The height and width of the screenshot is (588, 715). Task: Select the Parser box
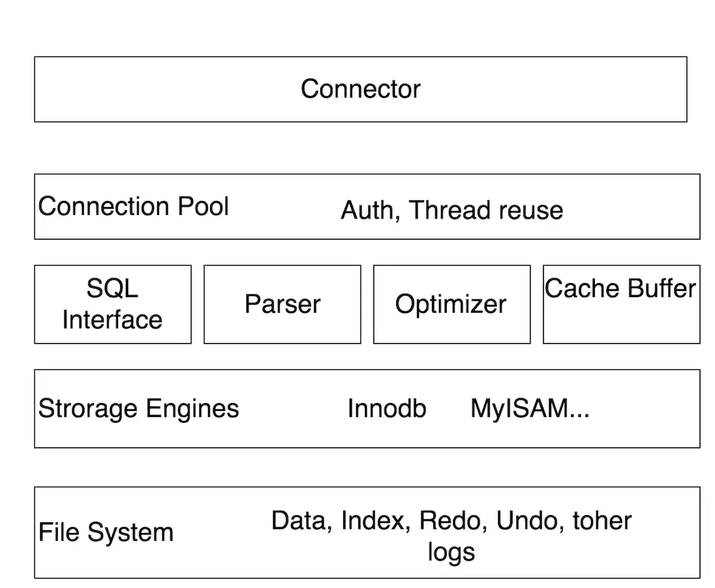[282, 304]
